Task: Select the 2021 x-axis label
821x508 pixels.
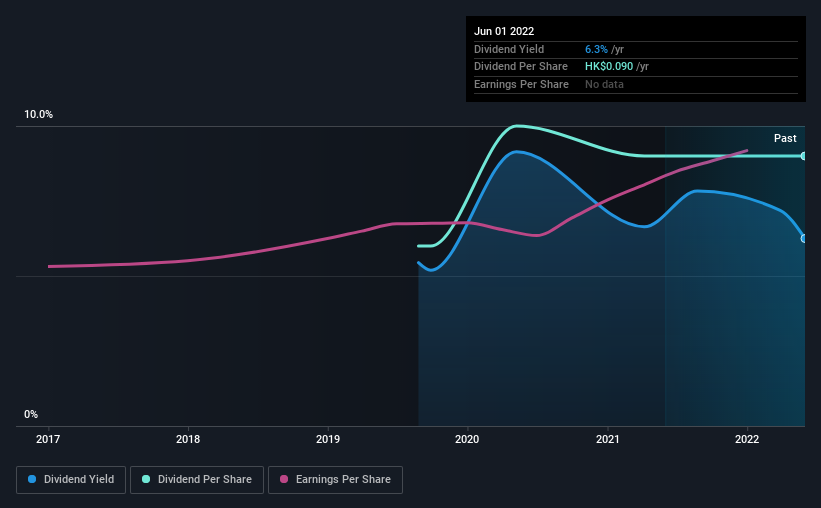Action: click(x=607, y=439)
